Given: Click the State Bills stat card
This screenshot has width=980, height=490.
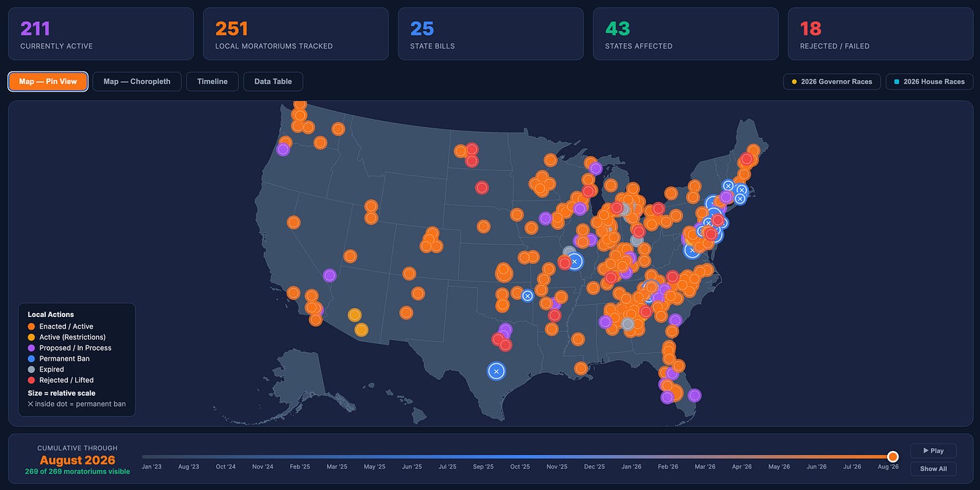Looking at the screenshot, I should coord(491,34).
